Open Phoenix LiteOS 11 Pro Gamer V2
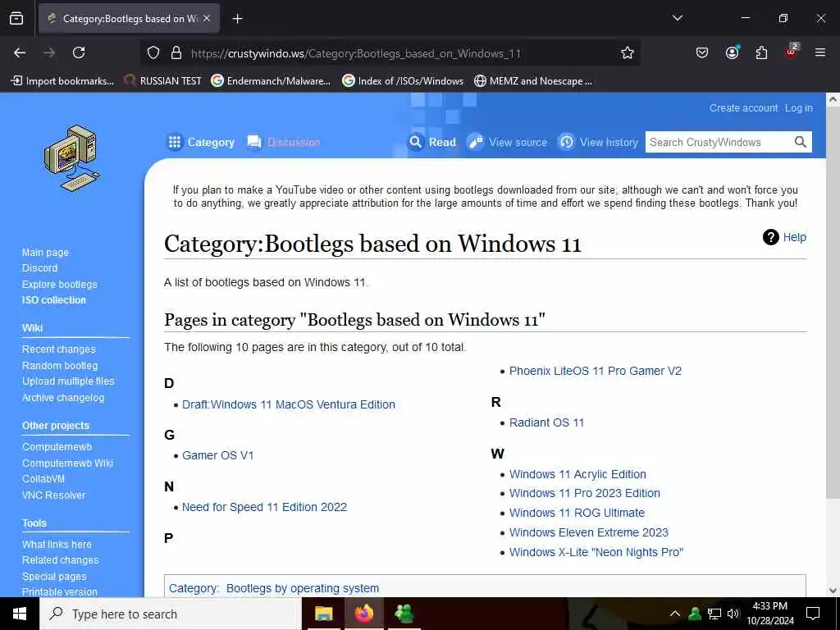Screen dimensions: 840x630 click(596, 371)
